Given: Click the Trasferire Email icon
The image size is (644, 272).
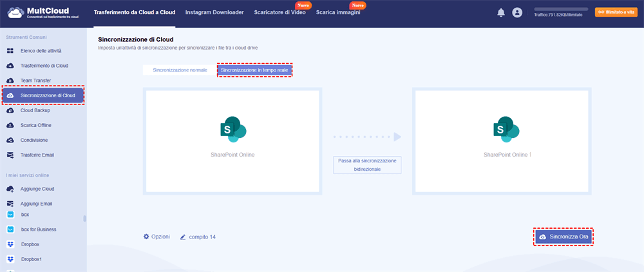Looking at the screenshot, I should [x=10, y=155].
